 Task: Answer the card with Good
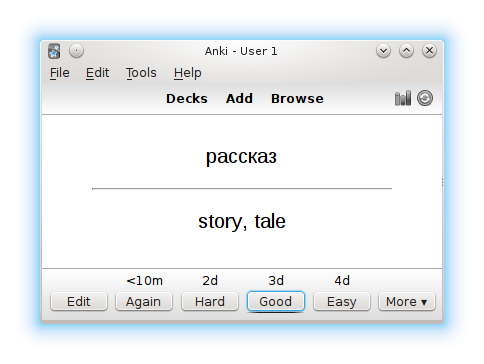pos(276,302)
